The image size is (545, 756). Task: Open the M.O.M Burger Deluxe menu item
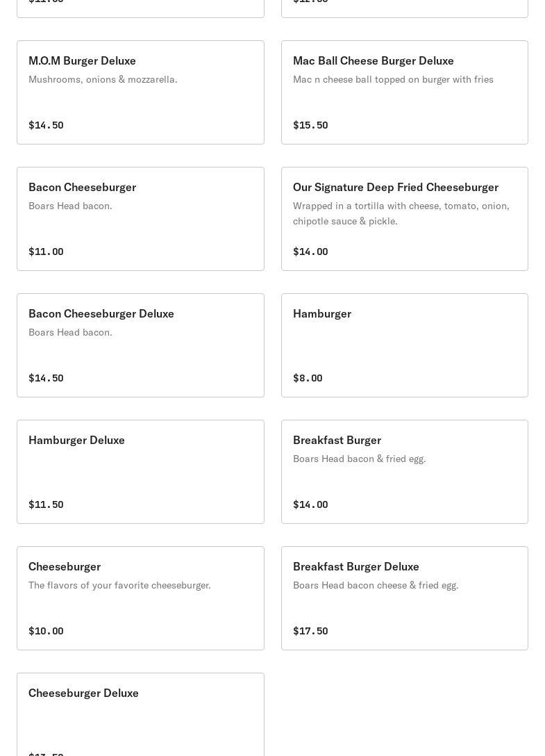tap(82, 61)
